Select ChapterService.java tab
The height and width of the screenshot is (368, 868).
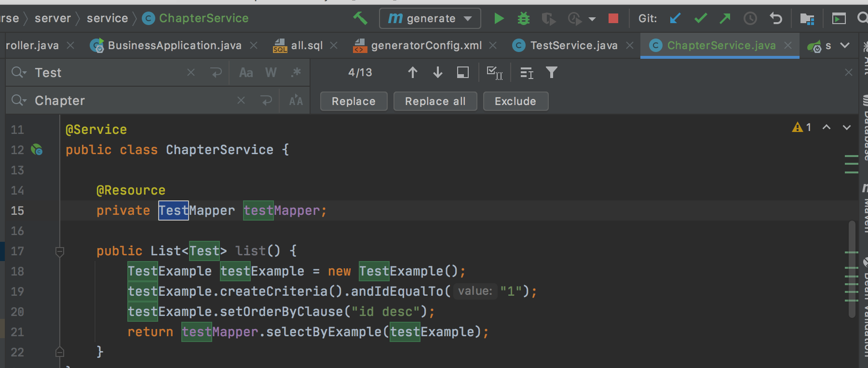pyautogui.click(x=720, y=45)
